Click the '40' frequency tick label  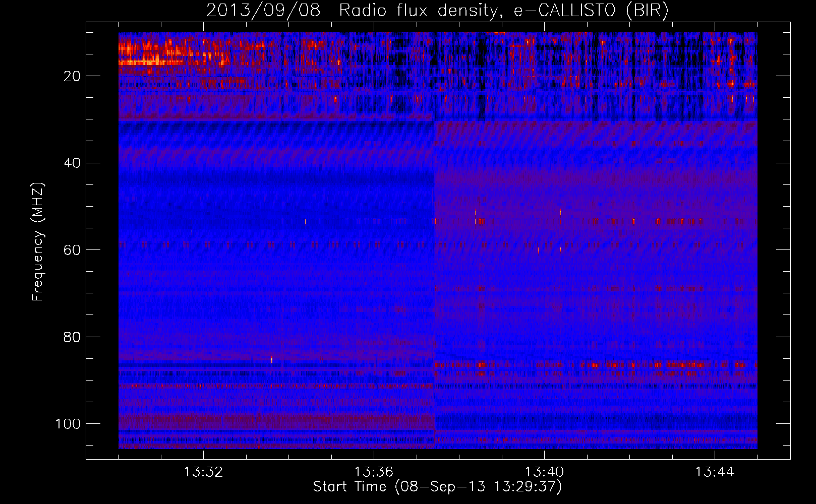(73, 163)
